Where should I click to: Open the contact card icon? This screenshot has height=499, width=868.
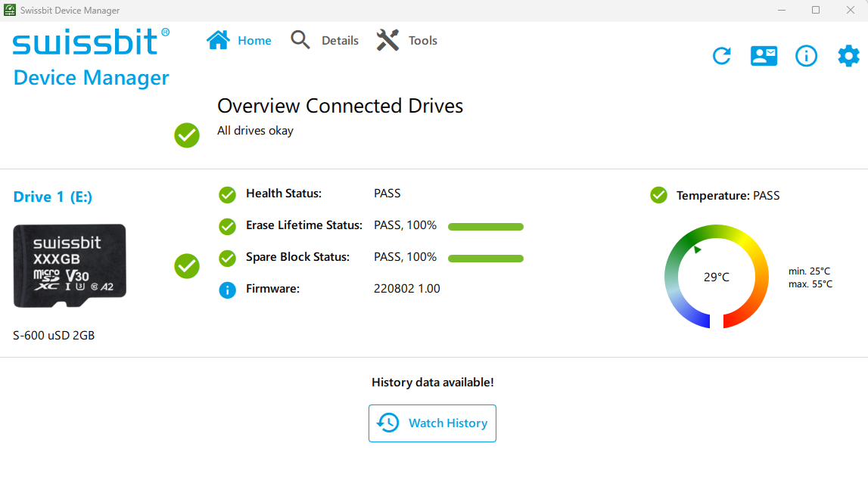click(764, 56)
